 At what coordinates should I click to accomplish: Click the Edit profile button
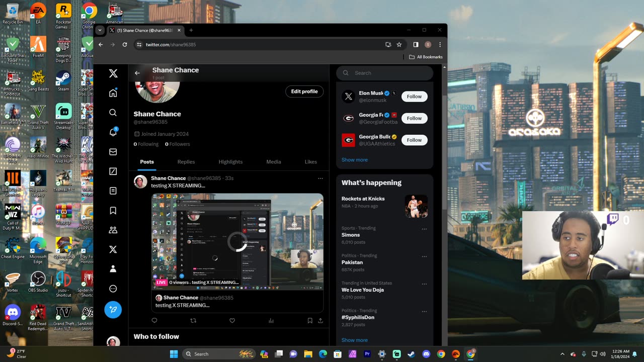(304, 92)
